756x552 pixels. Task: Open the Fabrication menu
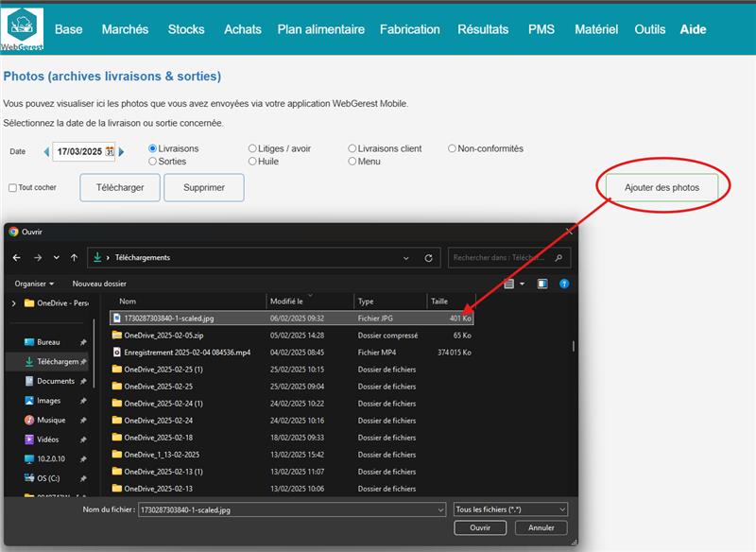pyautogui.click(x=410, y=29)
